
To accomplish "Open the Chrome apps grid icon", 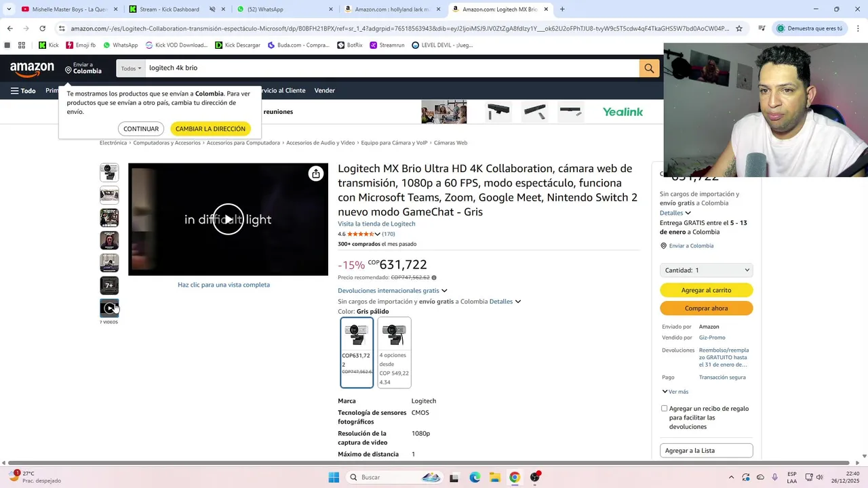I will (x=22, y=45).
